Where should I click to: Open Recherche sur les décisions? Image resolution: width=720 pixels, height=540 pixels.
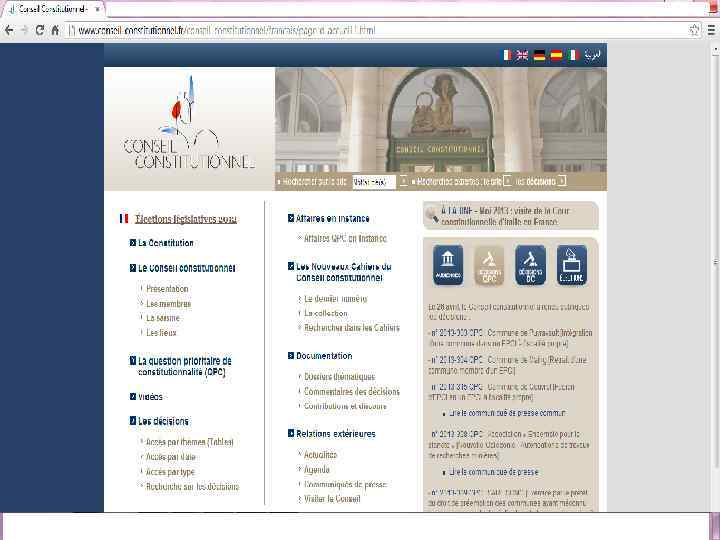coord(192,486)
